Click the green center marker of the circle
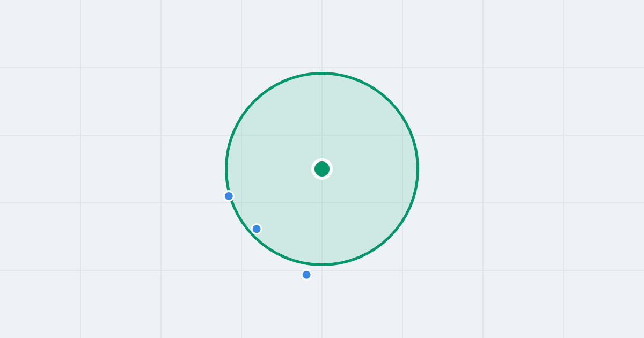 coord(322,169)
